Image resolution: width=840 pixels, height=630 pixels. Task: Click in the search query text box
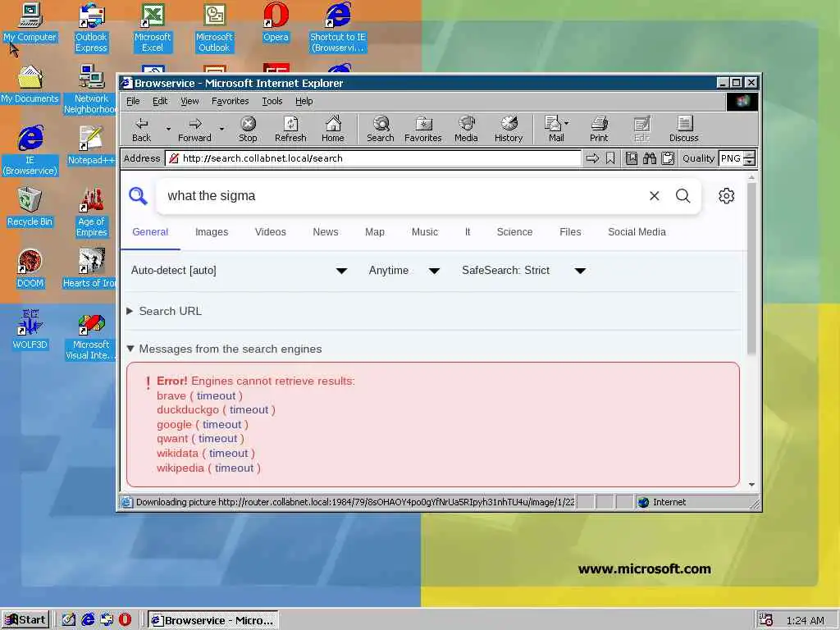[x=402, y=196]
